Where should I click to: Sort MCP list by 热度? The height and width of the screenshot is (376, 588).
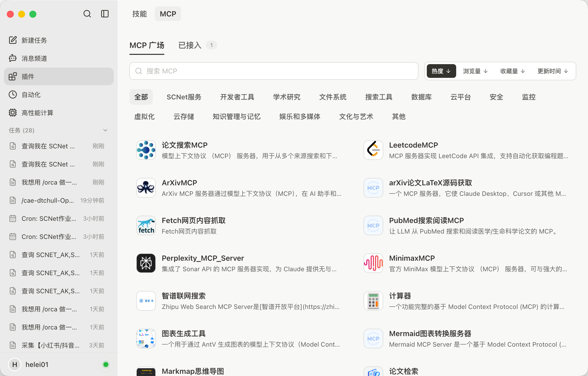(441, 71)
